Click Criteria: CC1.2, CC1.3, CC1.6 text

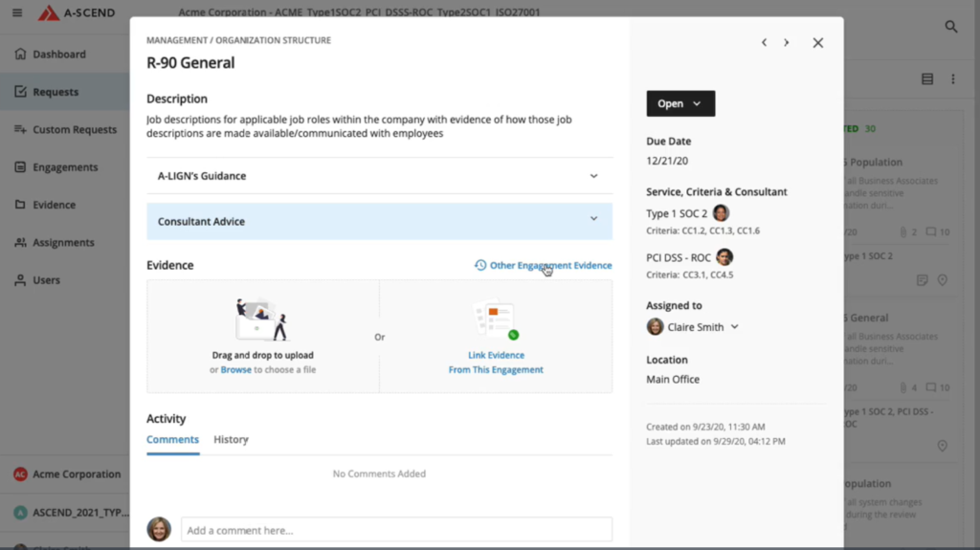(703, 231)
